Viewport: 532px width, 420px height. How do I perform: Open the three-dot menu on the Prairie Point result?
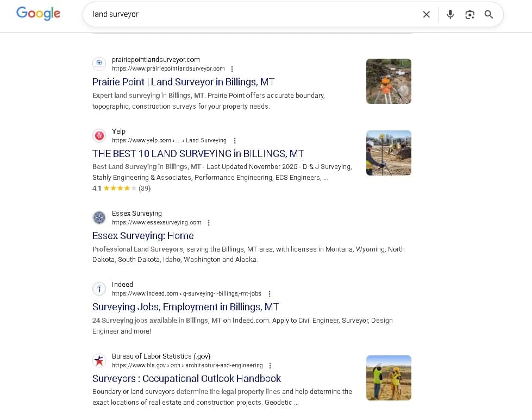tap(232, 68)
